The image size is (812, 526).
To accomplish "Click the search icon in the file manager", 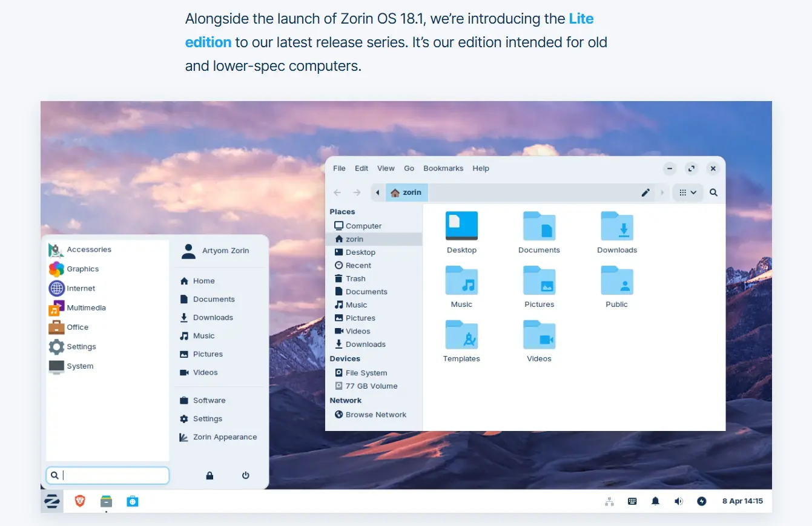I will (713, 192).
